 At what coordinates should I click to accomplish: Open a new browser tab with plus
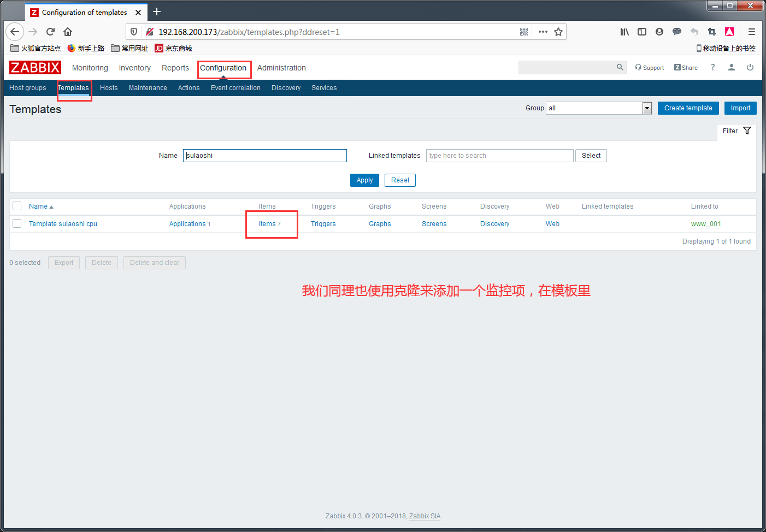[x=157, y=11]
